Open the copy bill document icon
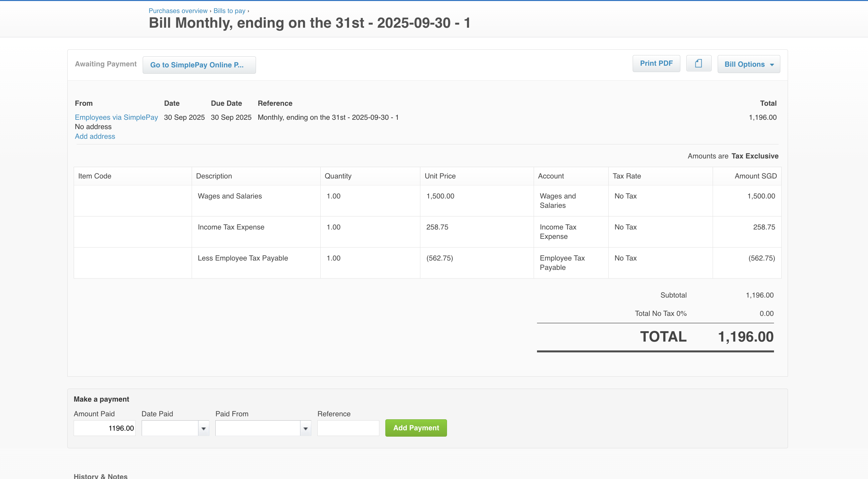The image size is (868, 479). [699, 63]
